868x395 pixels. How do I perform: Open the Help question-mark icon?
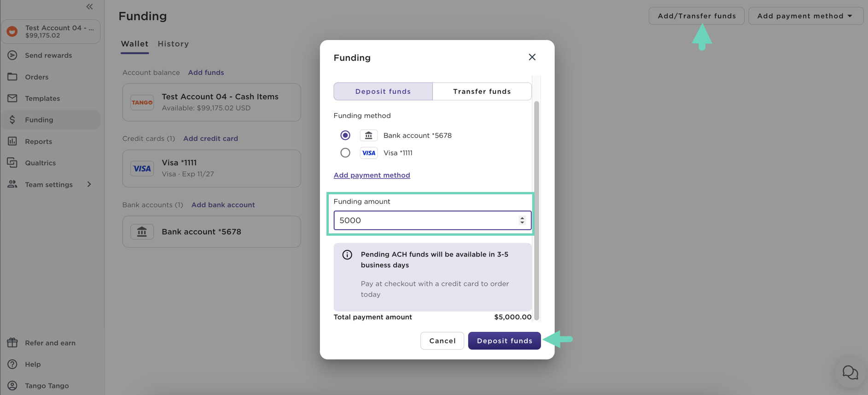(x=12, y=364)
